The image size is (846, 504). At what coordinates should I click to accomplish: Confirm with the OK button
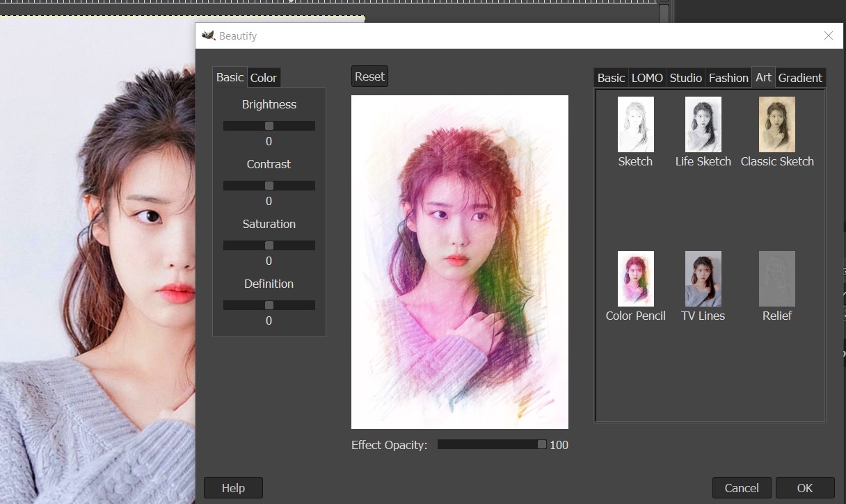point(805,488)
